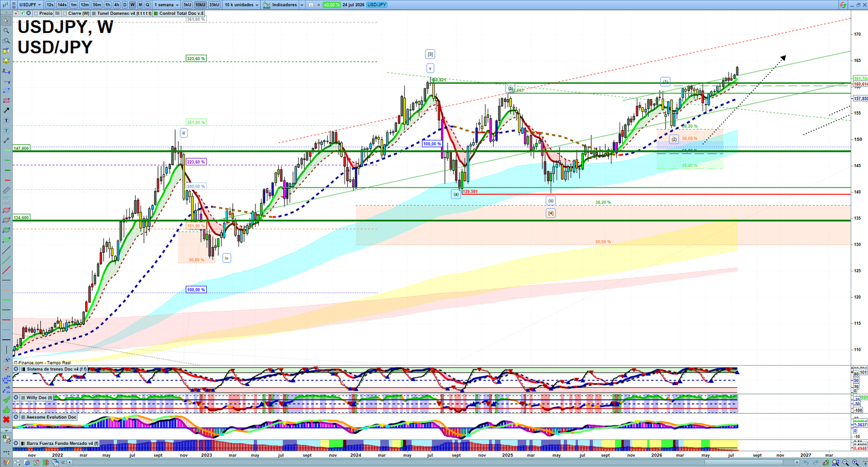The height and width of the screenshot is (467, 868).
Task: Click the 56m timeframe button
Action: [97, 5]
